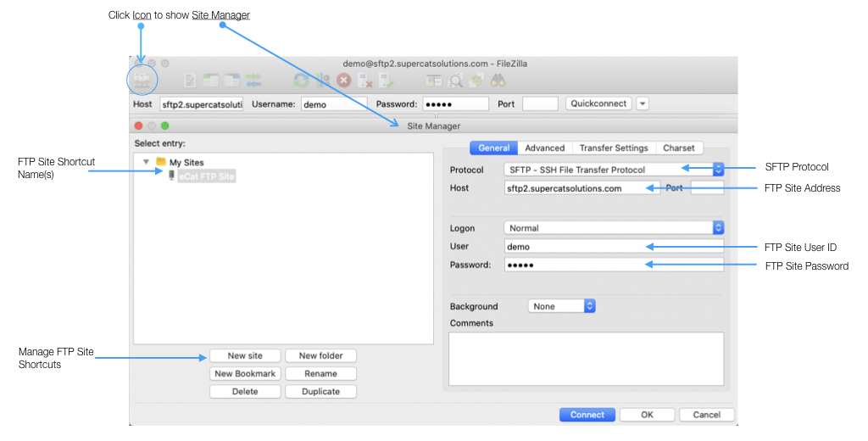This screenshot has width=868, height=441.
Task: Switch to the Advanced tab
Action: pos(545,148)
